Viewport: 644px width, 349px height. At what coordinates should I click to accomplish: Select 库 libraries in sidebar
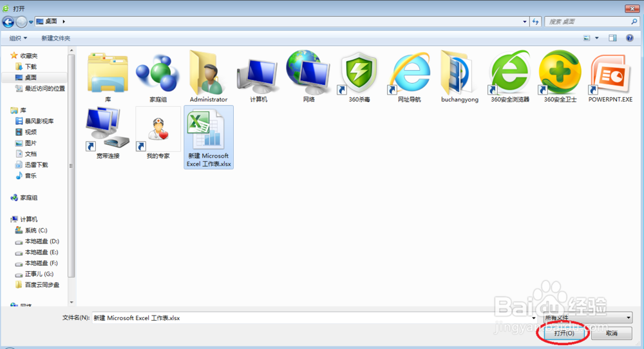(23, 111)
